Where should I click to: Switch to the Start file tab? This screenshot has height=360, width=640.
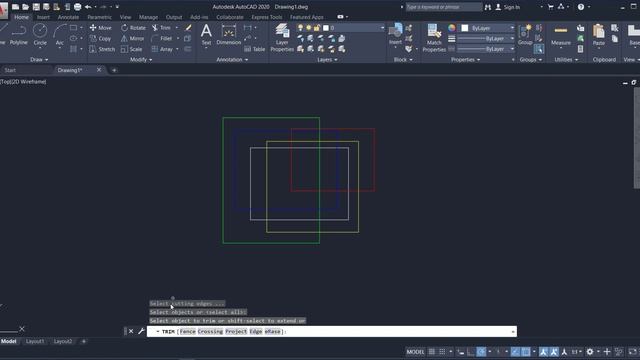[x=10, y=70]
